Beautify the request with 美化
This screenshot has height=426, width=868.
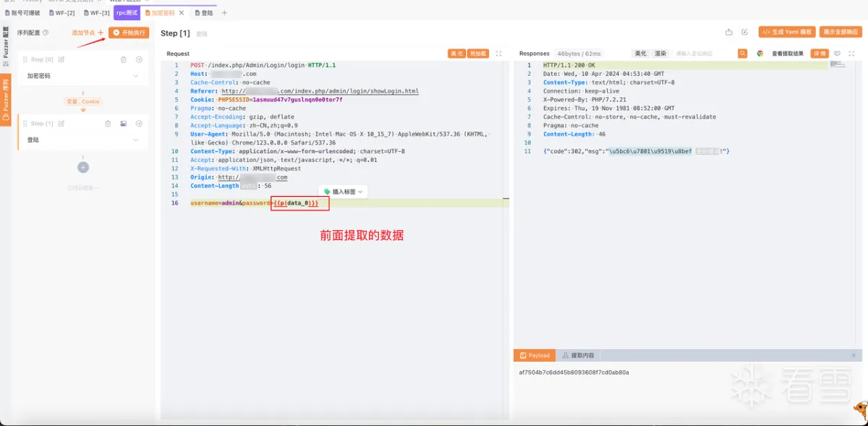coord(456,54)
